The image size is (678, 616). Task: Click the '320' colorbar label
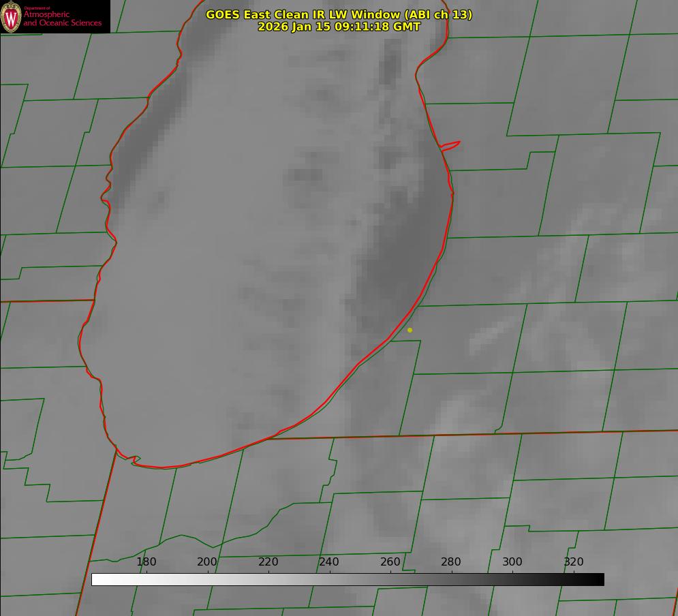(574, 561)
